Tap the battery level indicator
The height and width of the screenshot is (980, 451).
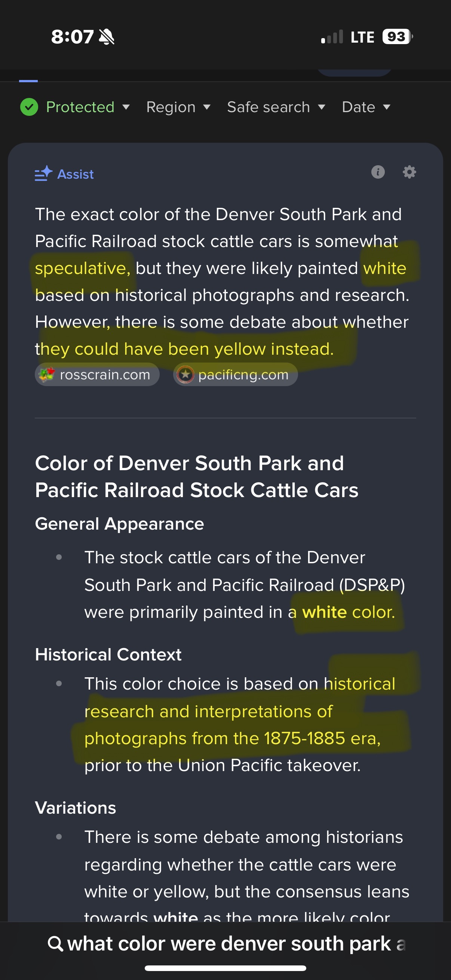click(x=396, y=37)
